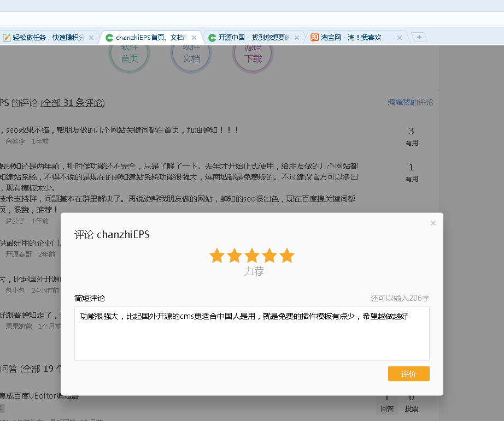The width and height of the screenshot is (504, 421).
Task: Open the 尹公子 user profile
Action: 15,221
